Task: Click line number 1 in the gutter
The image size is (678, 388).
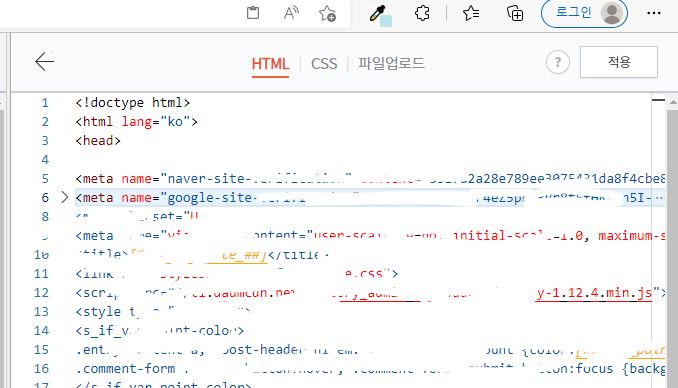Action: click(x=45, y=103)
